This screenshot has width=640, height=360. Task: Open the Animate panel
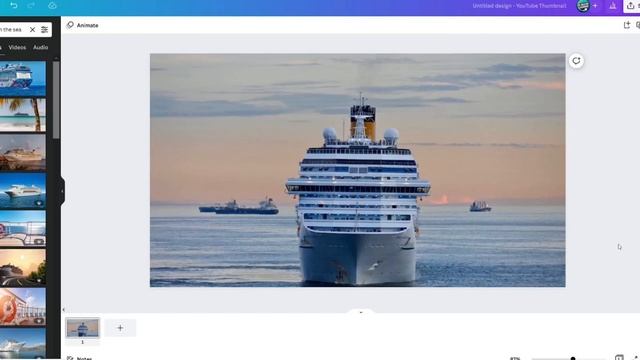coord(82,25)
